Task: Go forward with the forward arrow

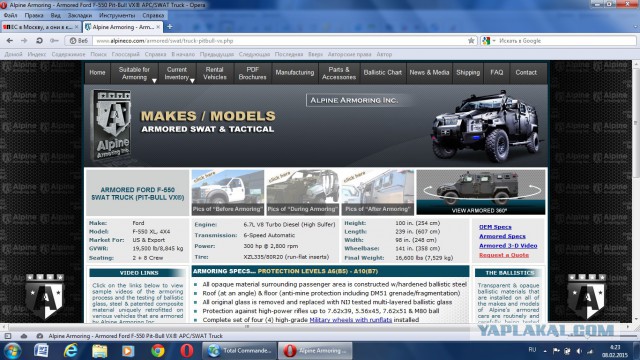Action: tap(24, 41)
